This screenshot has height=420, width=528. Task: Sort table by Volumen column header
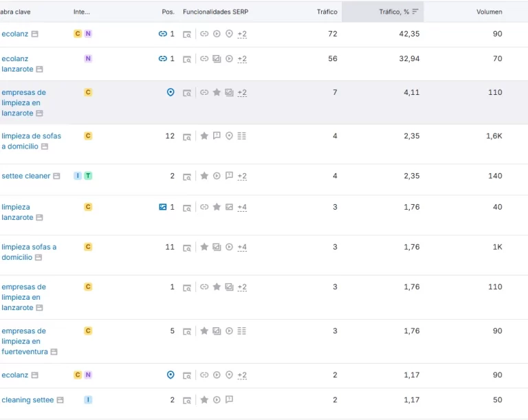click(x=489, y=12)
